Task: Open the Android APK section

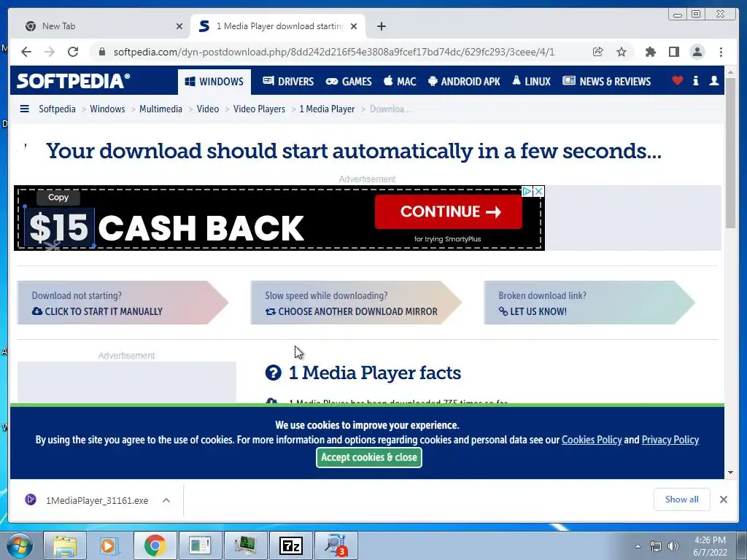Action: point(464,82)
